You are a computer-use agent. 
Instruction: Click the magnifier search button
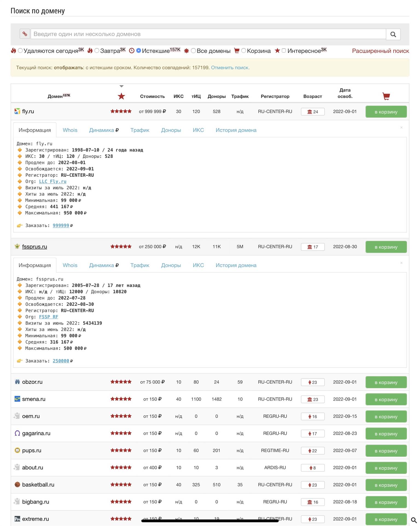coord(393,34)
